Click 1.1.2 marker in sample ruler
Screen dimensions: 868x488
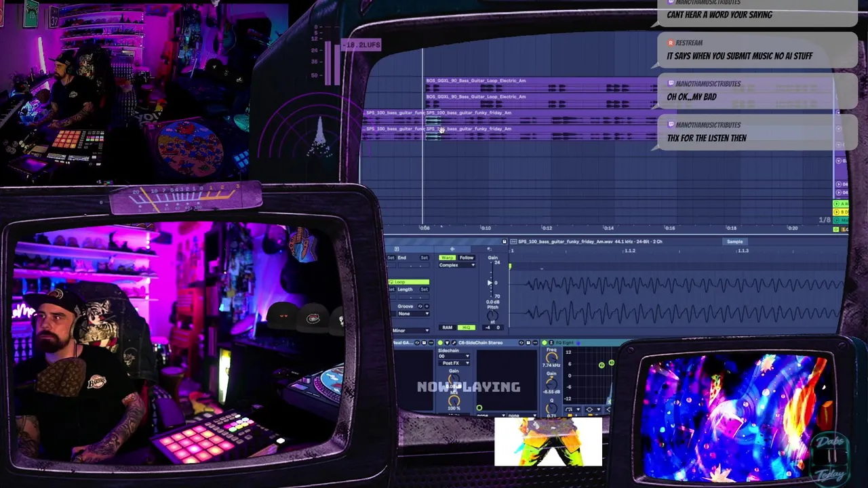coord(629,251)
